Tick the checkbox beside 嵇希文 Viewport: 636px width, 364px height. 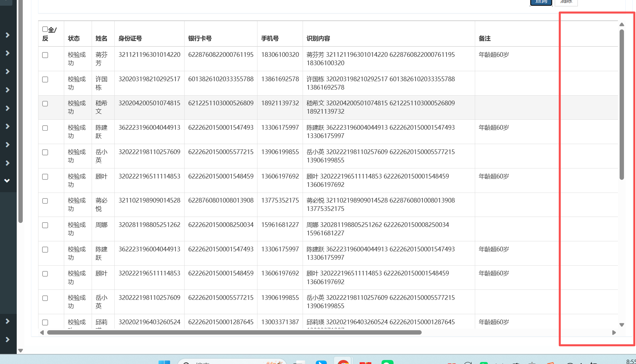click(45, 104)
